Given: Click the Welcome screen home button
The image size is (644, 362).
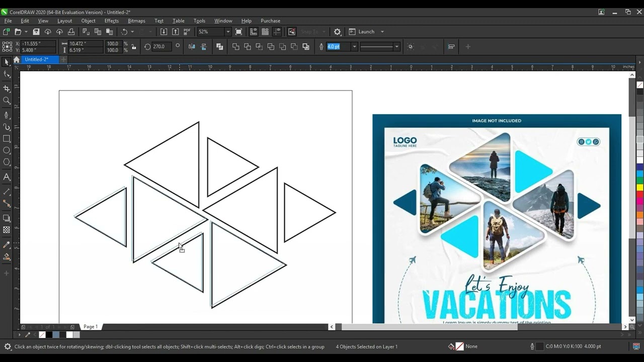Looking at the screenshot, I should pos(17,59).
